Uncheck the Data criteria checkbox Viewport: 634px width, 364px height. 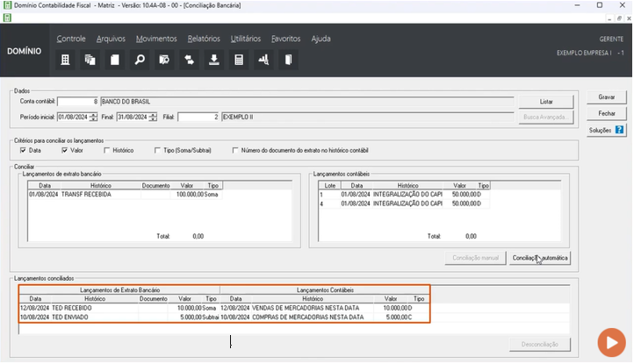[24, 150]
